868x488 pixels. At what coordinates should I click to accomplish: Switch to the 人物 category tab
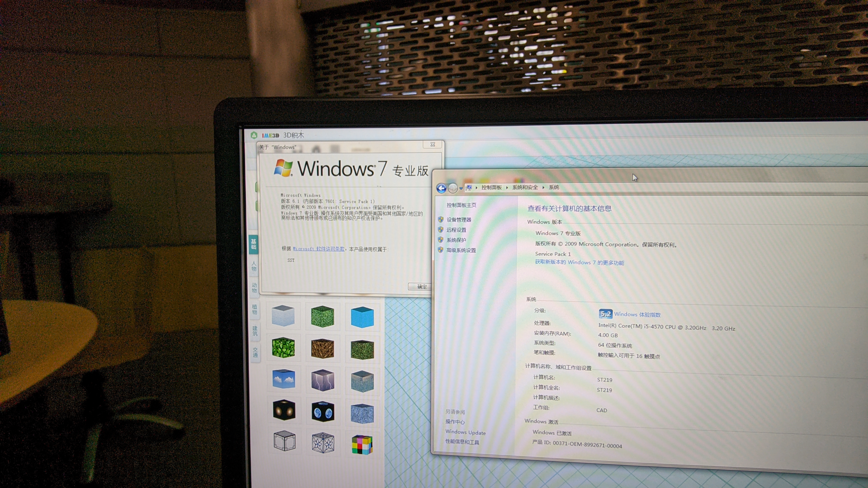[x=254, y=266]
